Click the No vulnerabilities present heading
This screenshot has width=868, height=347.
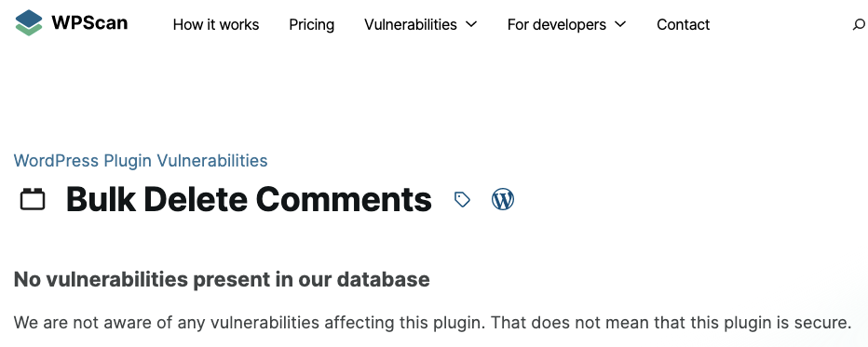point(222,280)
